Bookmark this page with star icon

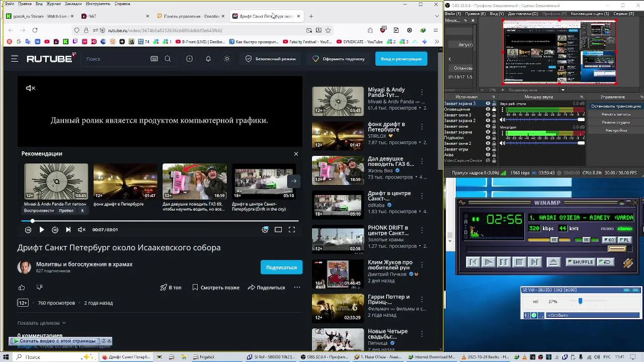coord(328,30)
